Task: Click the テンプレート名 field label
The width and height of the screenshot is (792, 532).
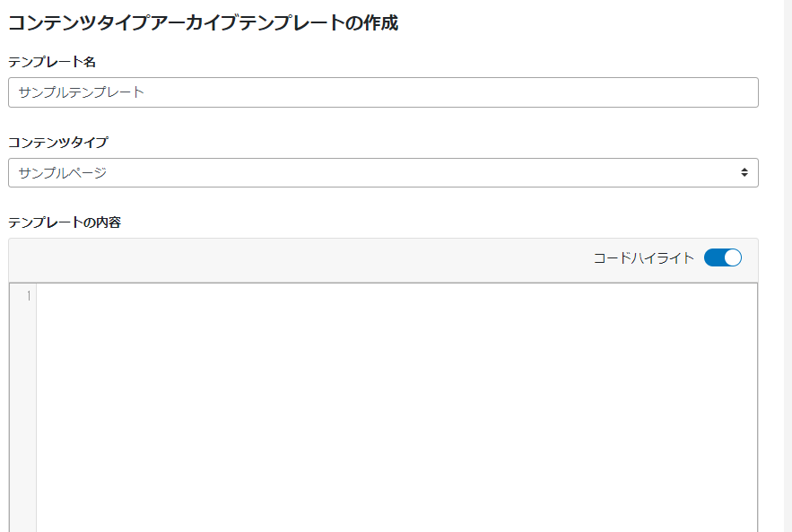Action: click(x=52, y=62)
